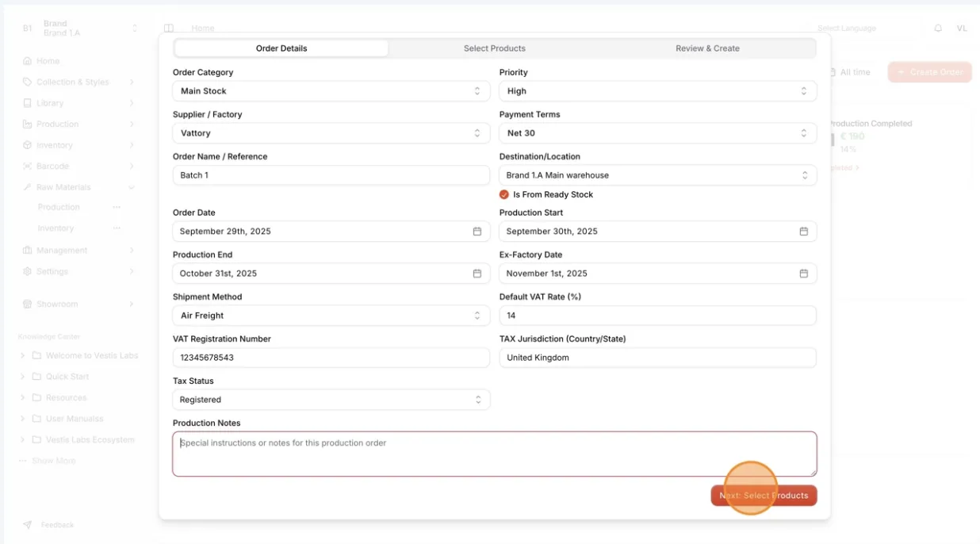
Task: Toggle the sidebar panel icon
Action: click(x=169, y=28)
